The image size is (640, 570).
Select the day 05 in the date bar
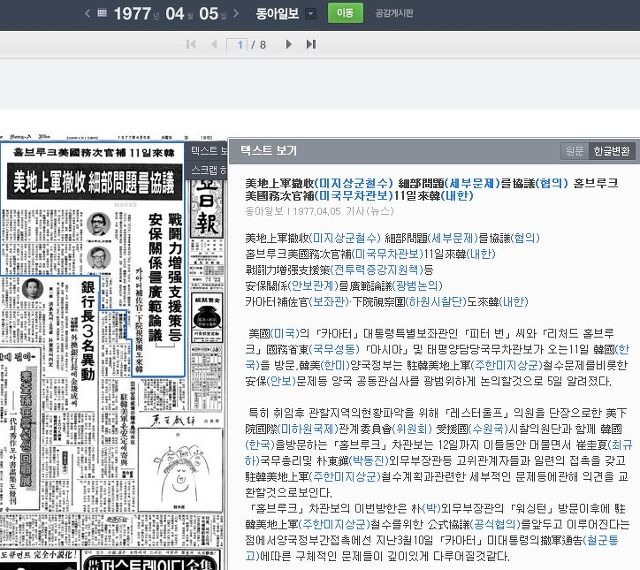(x=209, y=13)
